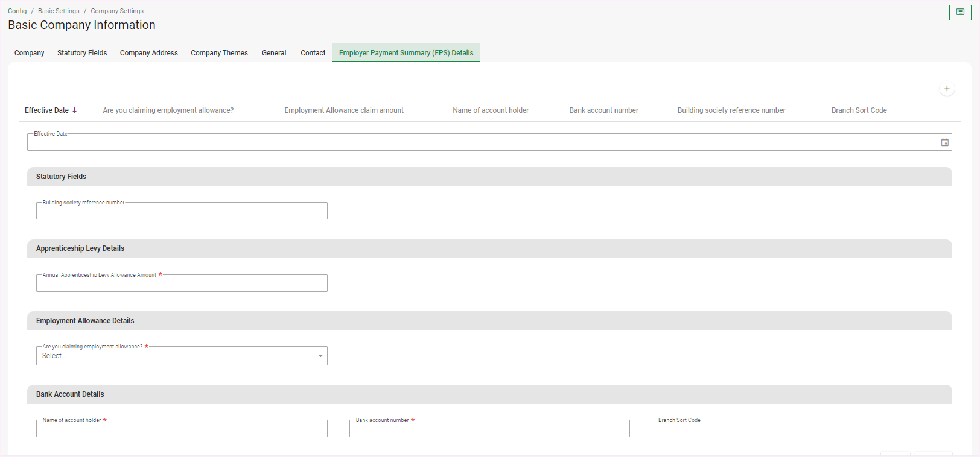Screen dimensions: 980x457
Task: Click the Config breadcrumb link
Action: (x=17, y=11)
